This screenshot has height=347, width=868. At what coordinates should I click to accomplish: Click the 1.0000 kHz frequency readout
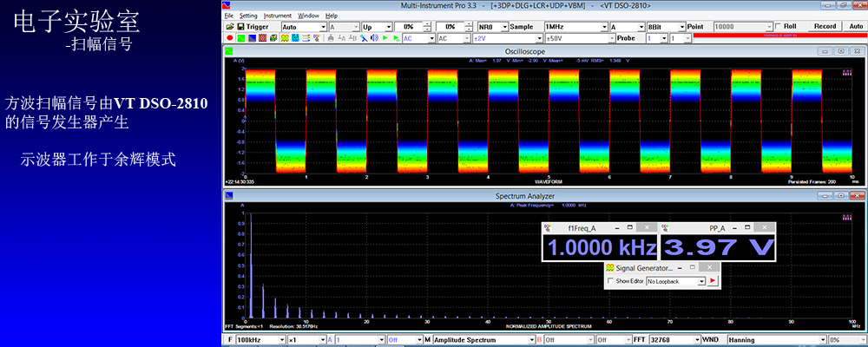pos(600,247)
